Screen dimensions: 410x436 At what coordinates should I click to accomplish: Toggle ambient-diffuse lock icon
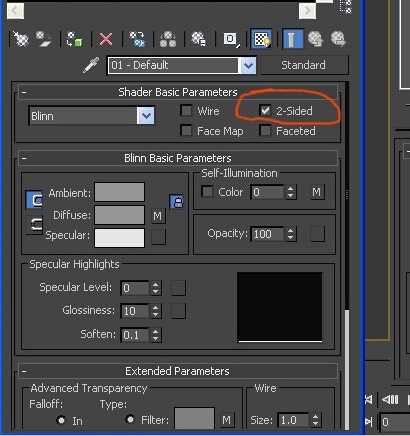[34, 200]
